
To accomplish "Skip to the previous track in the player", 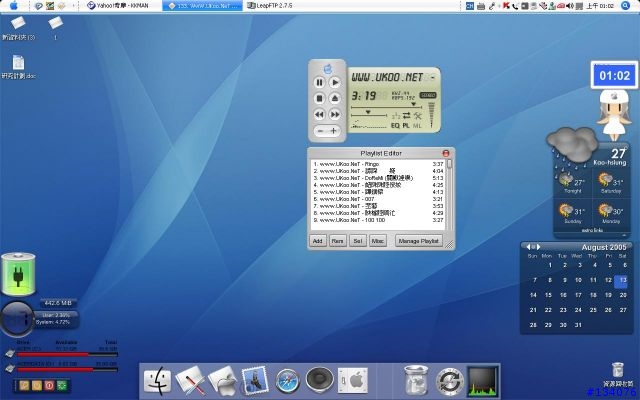I will (320, 114).
